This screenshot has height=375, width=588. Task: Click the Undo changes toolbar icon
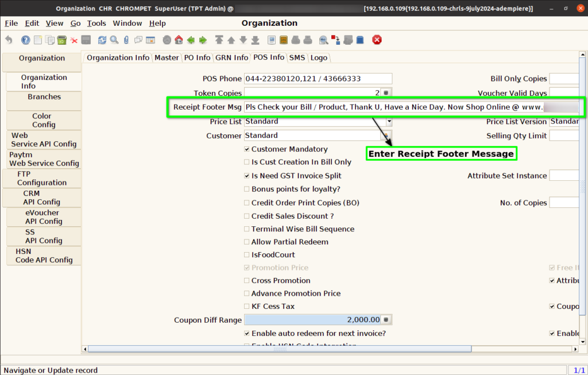[9, 40]
